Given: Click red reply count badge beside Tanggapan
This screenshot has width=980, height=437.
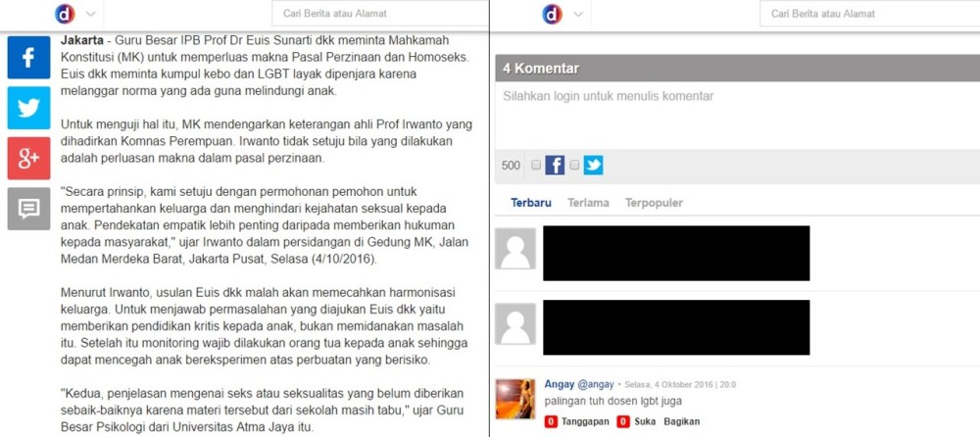Looking at the screenshot, I should tap(551, 421).
